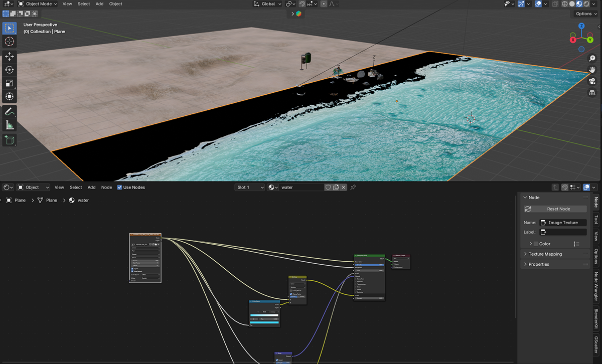Switch to the Node Wrangler sidebar tab
This screenshot has width=602, height=364.
click(x=596, y=286)
